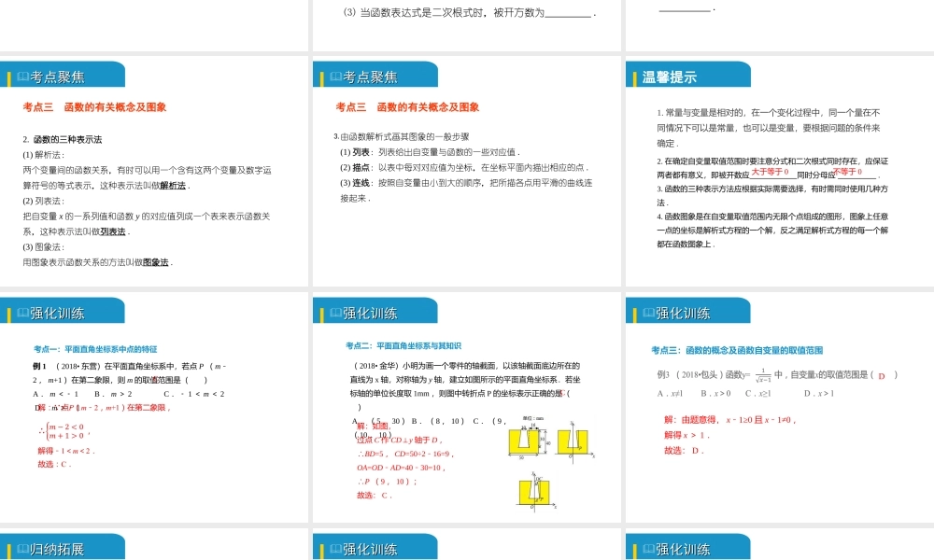This screenshot has height=560, width=934.
Task: Click the red line 过点 C 作 CD⊥y 轴于 D
Action: (x=399, y=440)
